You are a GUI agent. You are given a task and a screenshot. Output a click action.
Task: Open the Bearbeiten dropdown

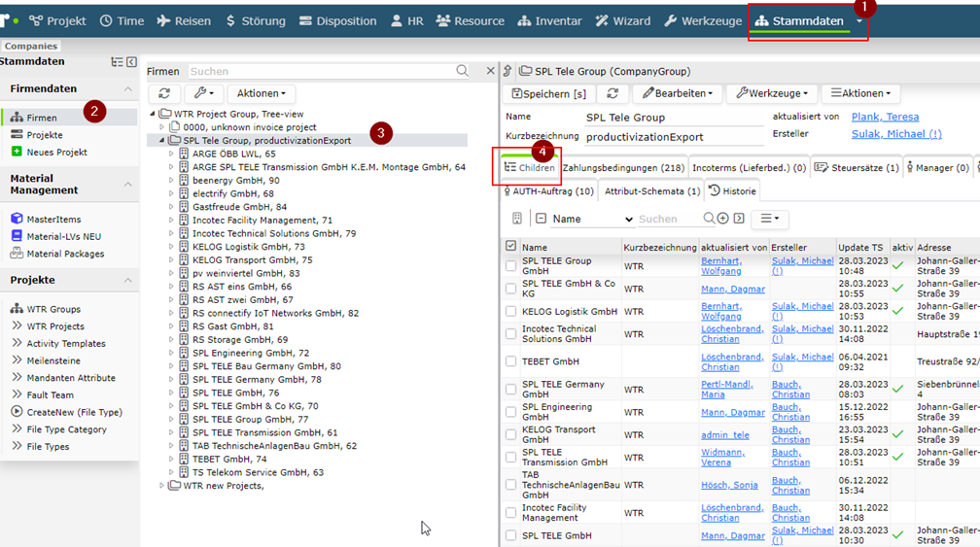pyautogui.click(x=678, y=93)
